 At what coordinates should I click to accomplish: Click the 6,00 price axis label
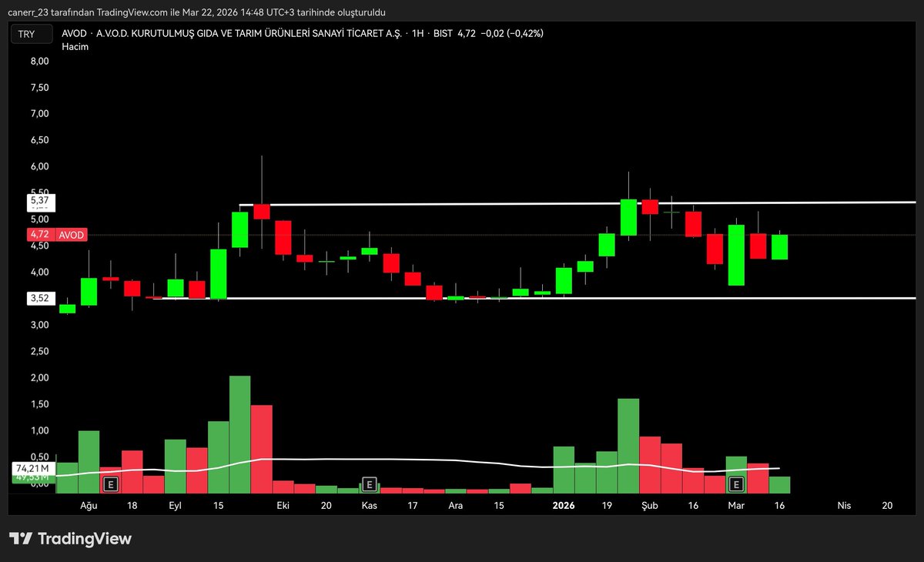click(x=38, y=166)
